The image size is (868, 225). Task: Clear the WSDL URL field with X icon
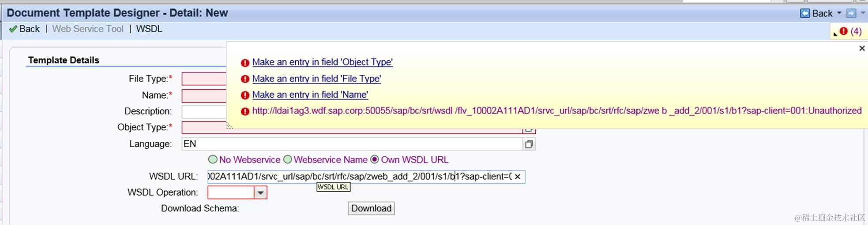click(x=518, y=177)
